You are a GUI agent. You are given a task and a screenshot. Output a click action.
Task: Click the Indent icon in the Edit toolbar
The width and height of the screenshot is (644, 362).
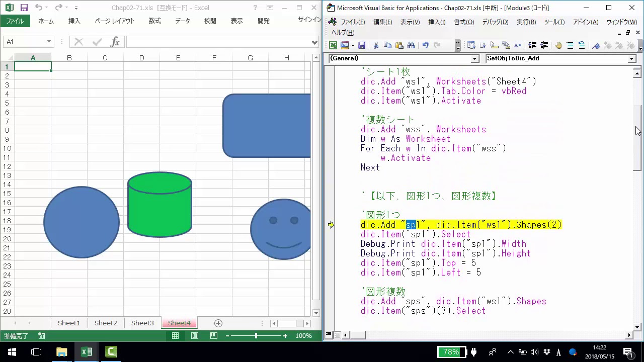point(532,45)
